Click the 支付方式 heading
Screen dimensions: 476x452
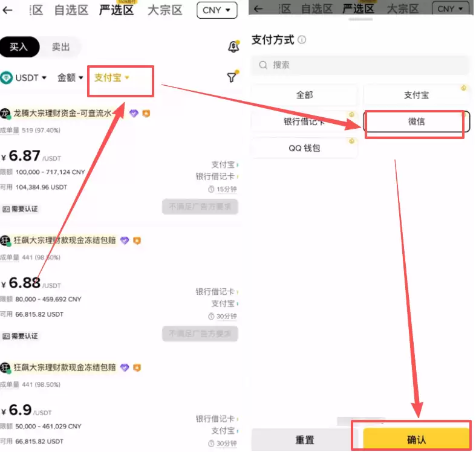(273, 39)
